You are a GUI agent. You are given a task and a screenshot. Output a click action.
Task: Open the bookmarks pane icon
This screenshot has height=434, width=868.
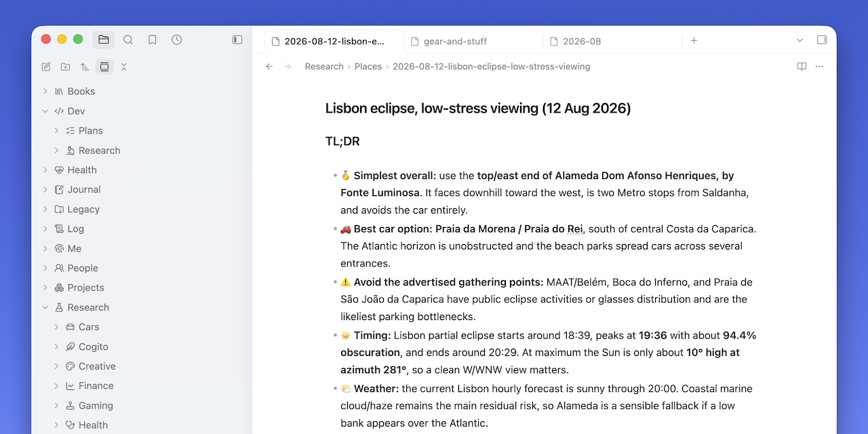pyautogui.click(x=153, y=40)
